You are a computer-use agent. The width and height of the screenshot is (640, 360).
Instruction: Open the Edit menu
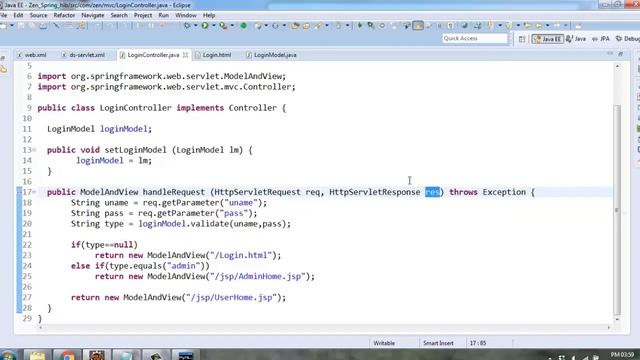click(x=18, y=15)
